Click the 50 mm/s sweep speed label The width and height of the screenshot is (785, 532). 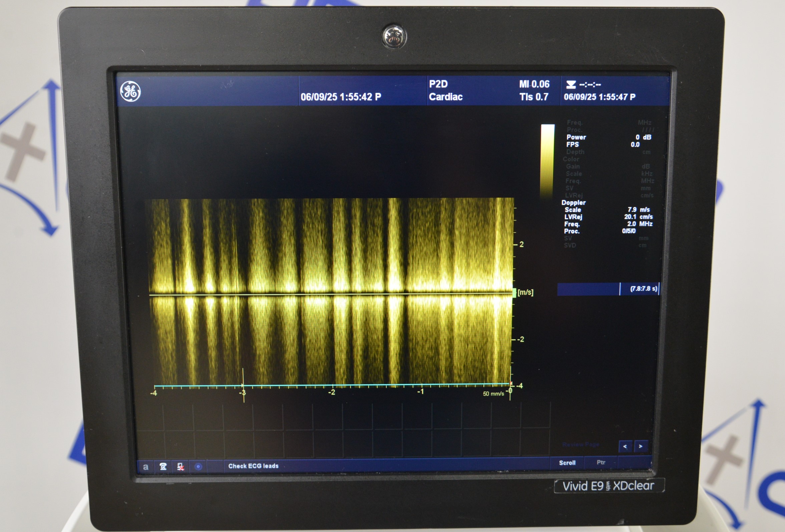point(493,394)
